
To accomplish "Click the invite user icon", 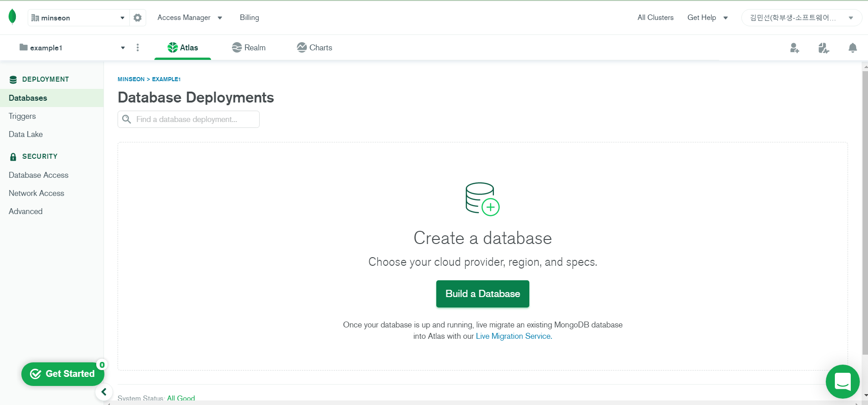I will [794, 48].
